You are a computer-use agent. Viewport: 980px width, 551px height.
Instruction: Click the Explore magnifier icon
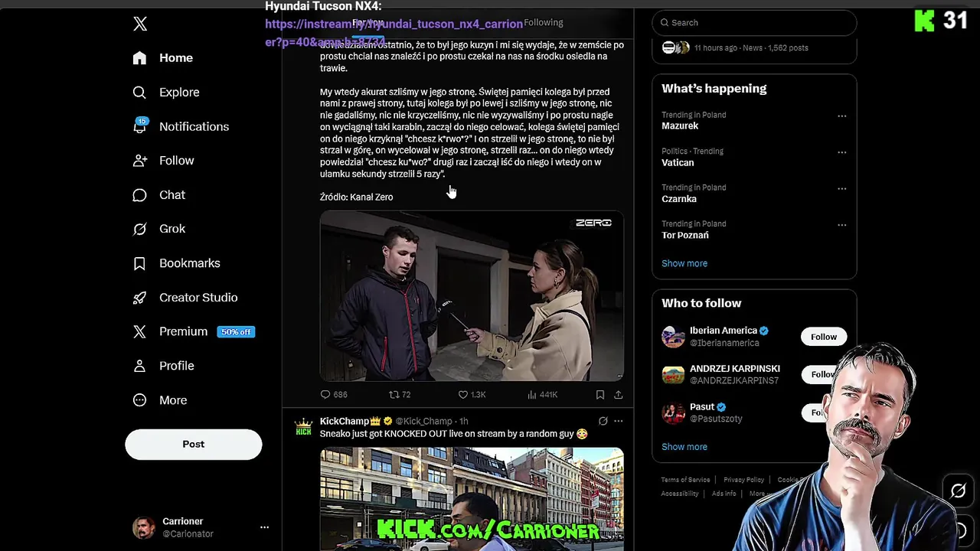pyautogui.click(x=139, y=93)
